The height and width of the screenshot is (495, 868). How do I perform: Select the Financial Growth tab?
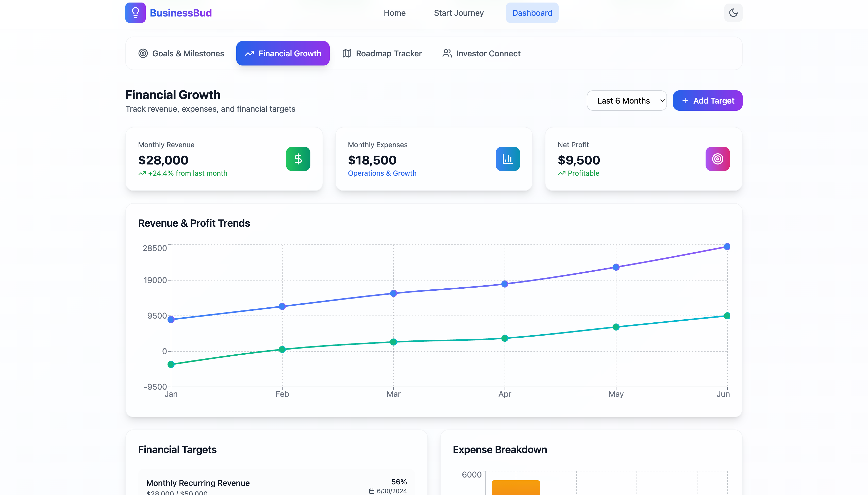(283, 53)
